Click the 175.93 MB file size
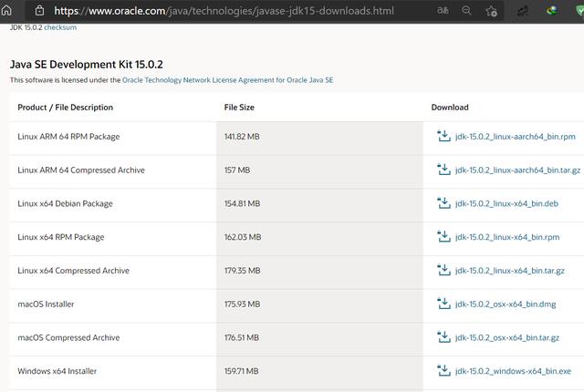 click(x=242, y=304)
